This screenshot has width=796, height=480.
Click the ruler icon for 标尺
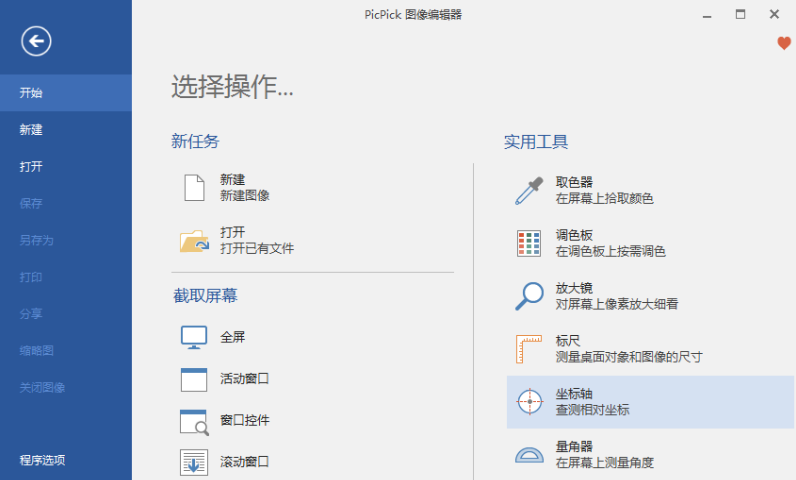tap(529, 349)
